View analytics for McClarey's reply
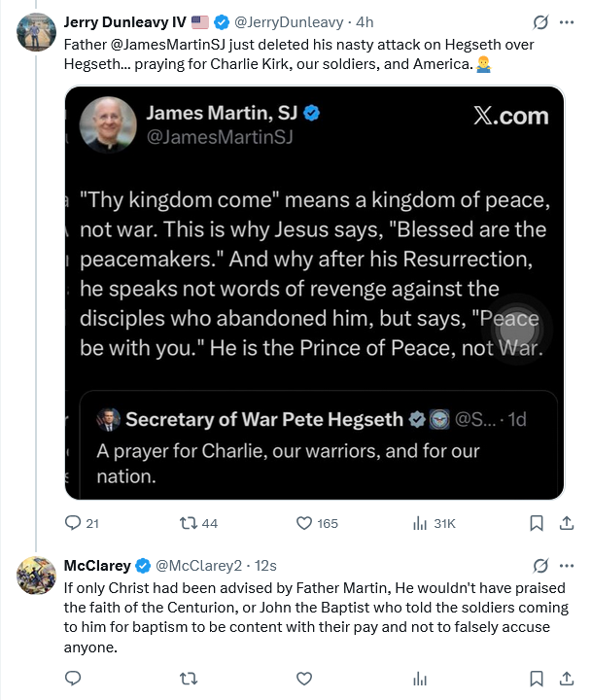Screen dimensions: 591x700 tap(420, 679)
